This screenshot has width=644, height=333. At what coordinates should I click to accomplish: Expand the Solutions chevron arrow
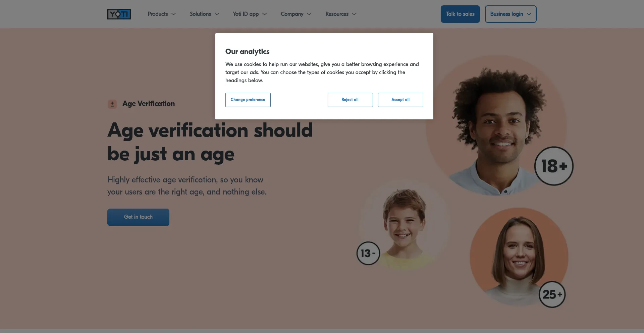tap(217, 14)
